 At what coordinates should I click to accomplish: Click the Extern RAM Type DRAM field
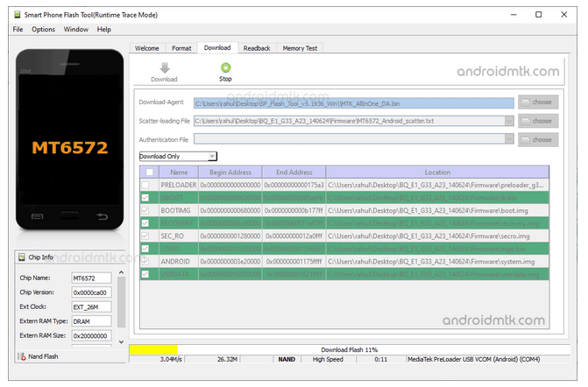[x=91, y=321]
